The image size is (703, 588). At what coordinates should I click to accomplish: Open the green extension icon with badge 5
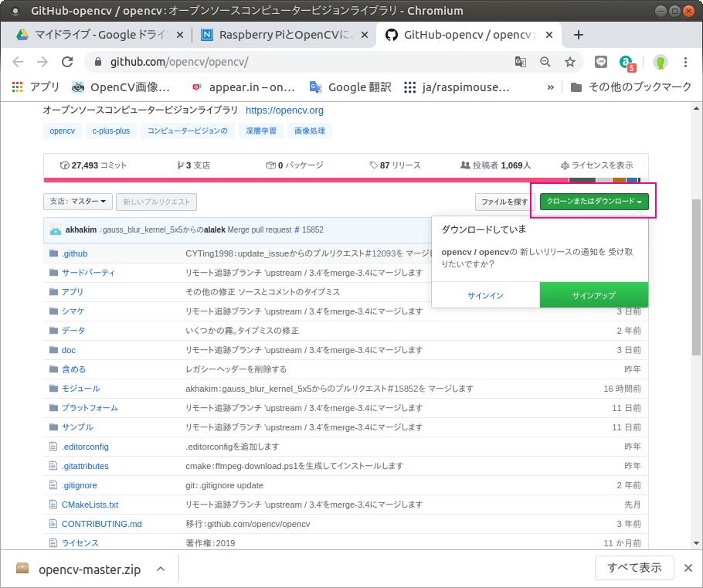(627, 63)
